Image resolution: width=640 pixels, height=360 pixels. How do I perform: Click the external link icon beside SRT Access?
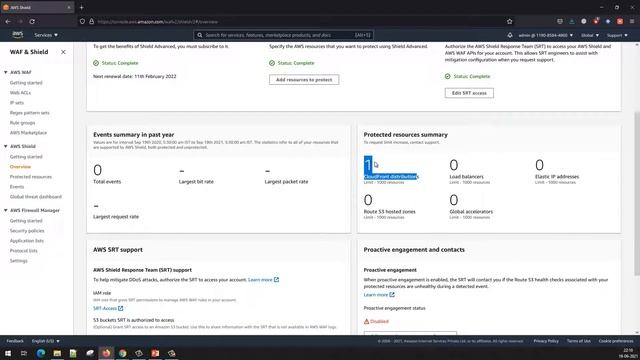[120, 309]
